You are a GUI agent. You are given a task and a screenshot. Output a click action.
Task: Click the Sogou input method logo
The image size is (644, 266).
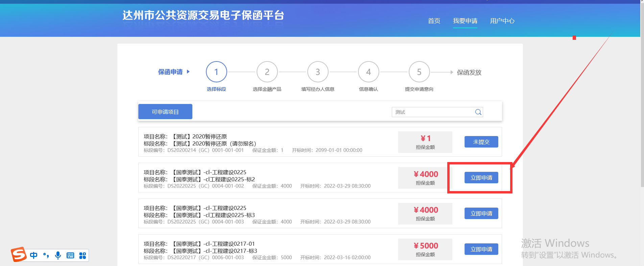tap(19, 255)
